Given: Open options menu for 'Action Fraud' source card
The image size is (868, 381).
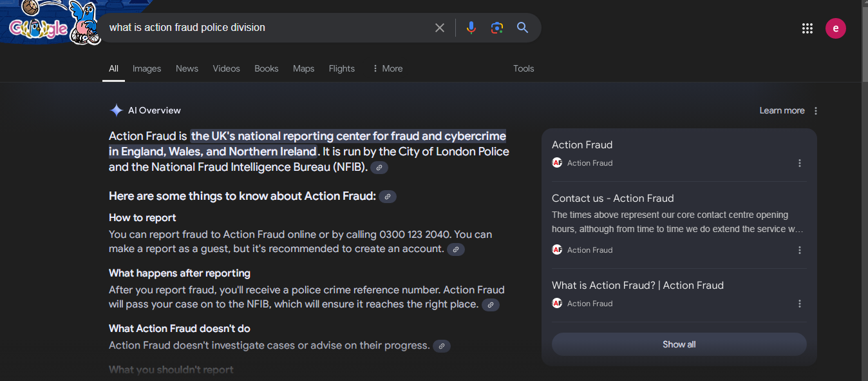Looking at the screenshot, I should pos(800,163).
